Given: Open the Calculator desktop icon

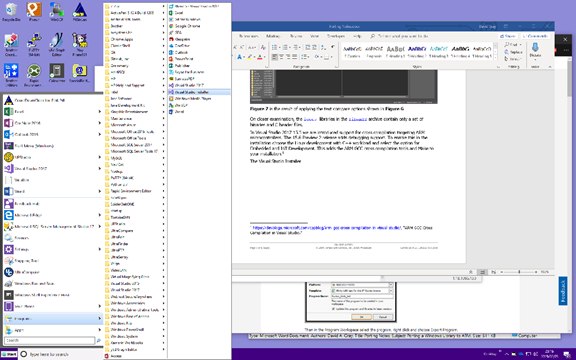Looking at the screenshot, I should [57, 73].
